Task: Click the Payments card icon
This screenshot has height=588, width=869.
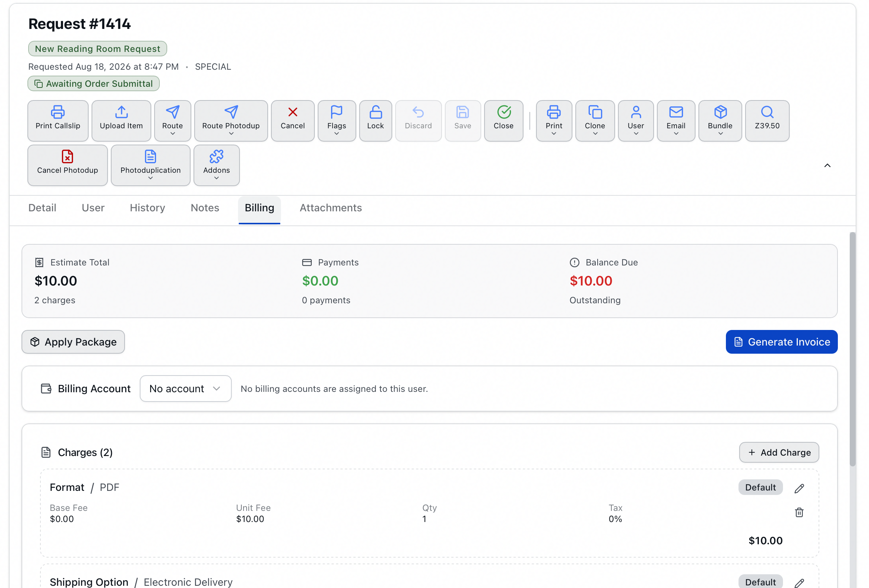Action: click(x=307, y=262)
